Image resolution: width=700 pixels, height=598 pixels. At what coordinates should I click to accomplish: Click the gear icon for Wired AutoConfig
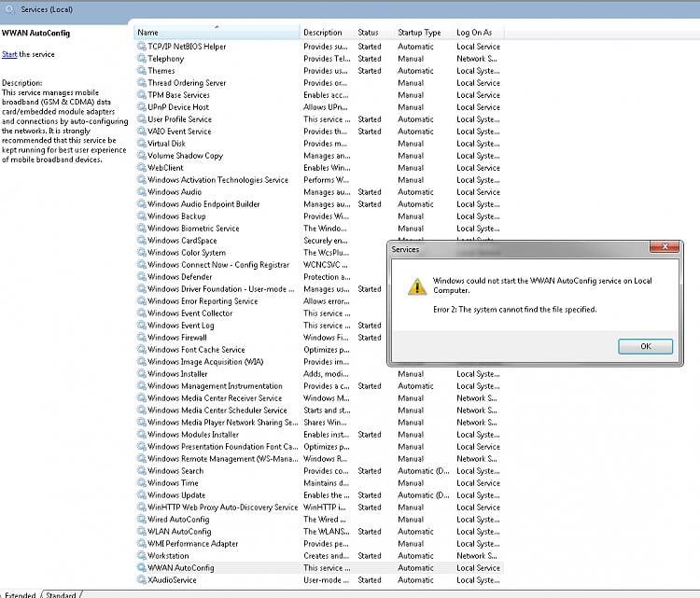[142, 520]
